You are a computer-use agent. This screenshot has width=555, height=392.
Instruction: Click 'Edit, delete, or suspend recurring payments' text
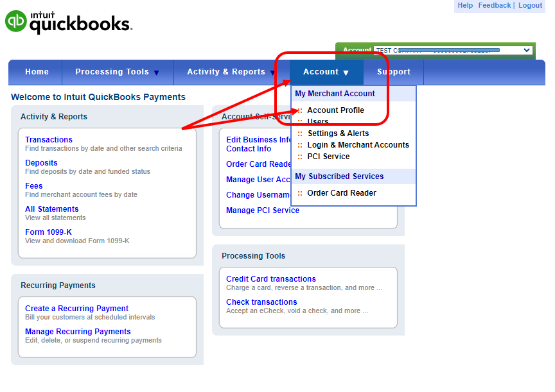pyautogui.click(x=93, y=341)
